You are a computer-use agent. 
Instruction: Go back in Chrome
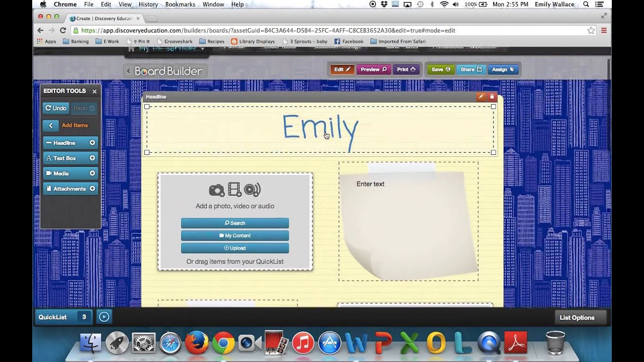(x=40, y=30)
